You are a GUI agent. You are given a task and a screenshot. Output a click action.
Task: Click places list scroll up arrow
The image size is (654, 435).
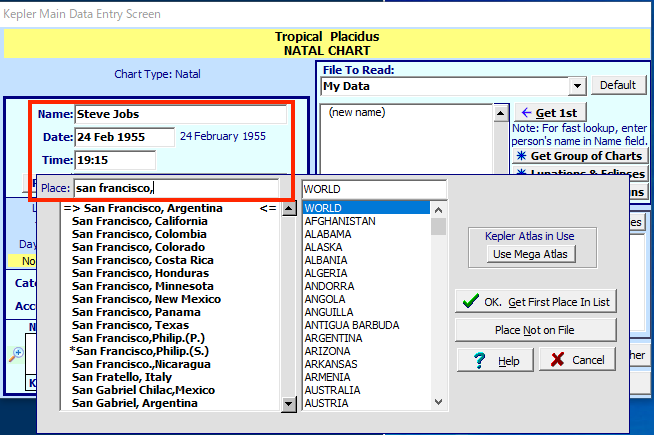[289, 209]
